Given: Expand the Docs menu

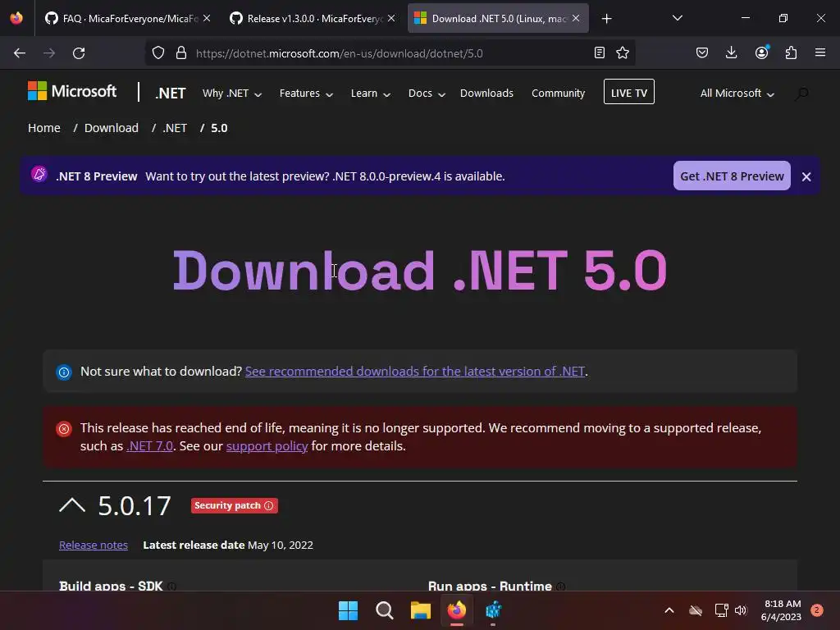Looking at the screenshot, I should pyautogui.click(x=427, y=94).
